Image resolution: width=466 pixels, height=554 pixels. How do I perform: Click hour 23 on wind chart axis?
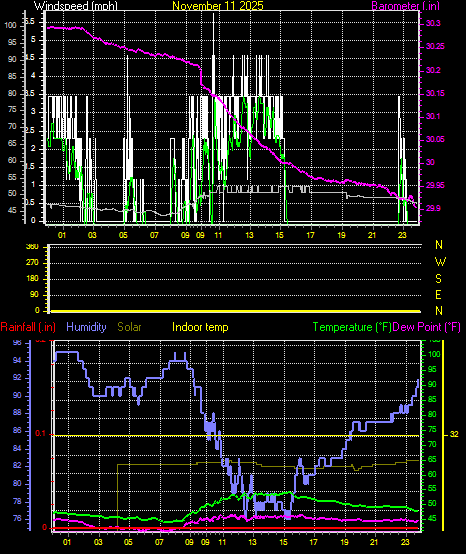(x=403, y=235)
